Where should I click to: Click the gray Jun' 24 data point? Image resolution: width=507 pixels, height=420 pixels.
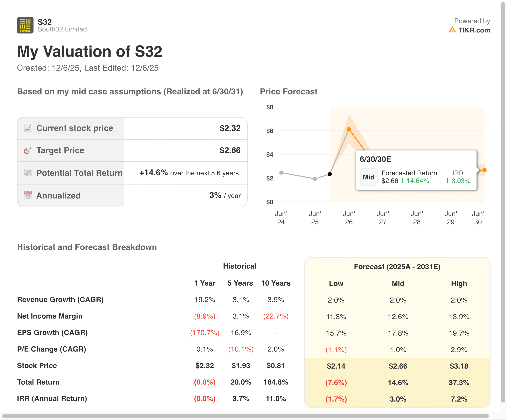click(x=281, y=172)
